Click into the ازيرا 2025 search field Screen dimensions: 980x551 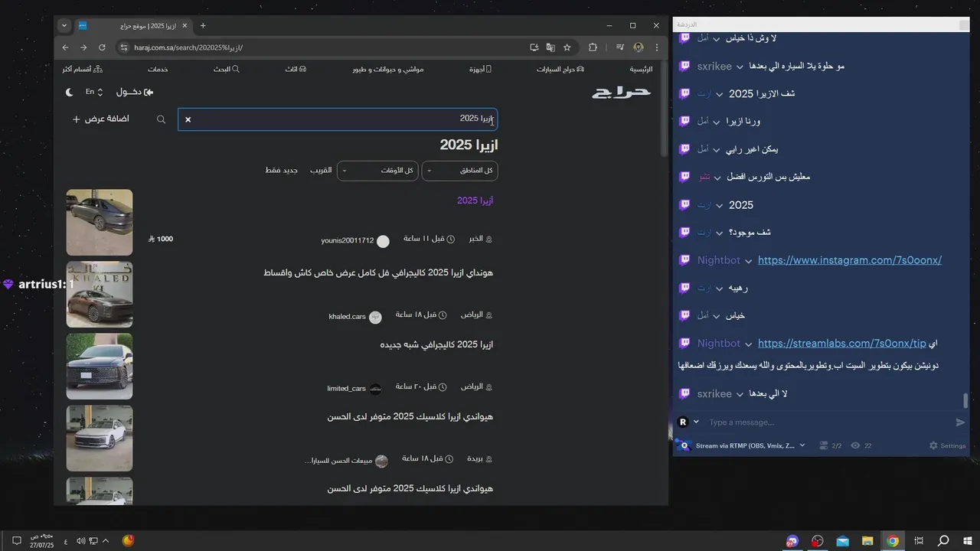coord(338,119)
